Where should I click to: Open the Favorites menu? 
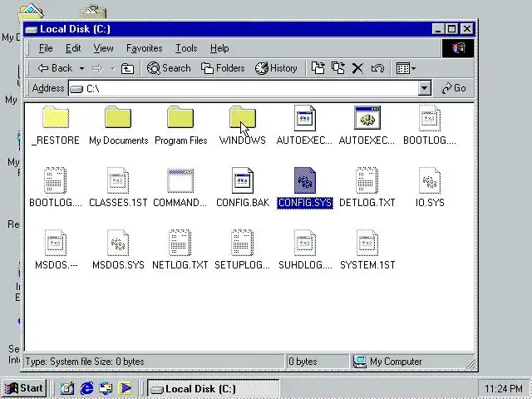pos(144,48)
